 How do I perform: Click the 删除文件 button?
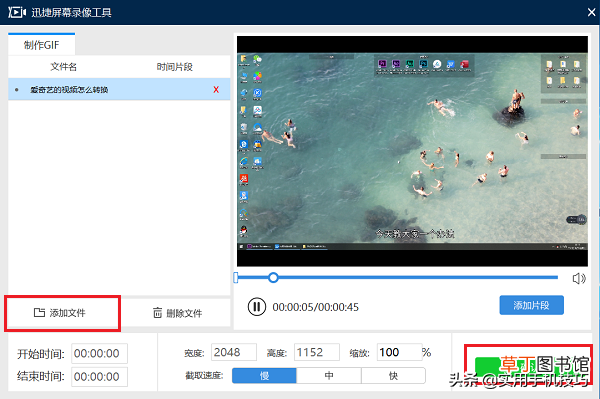point(177,313)
